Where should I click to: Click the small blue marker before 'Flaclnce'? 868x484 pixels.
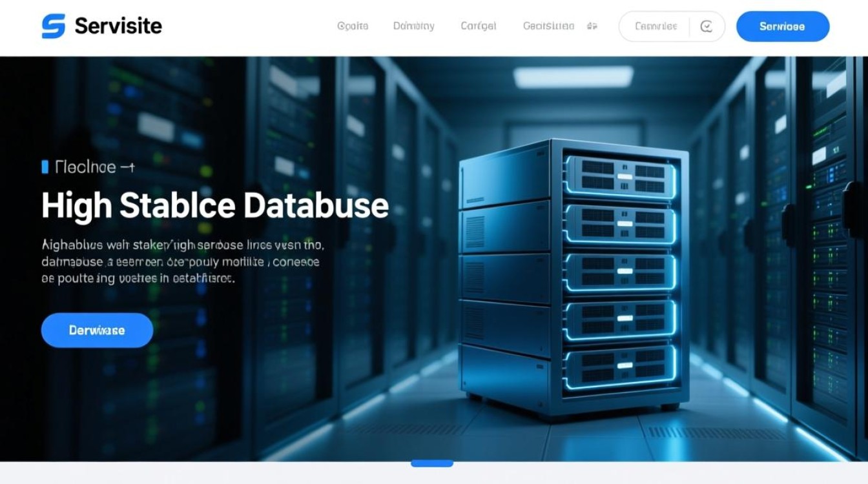click(45, 167)
